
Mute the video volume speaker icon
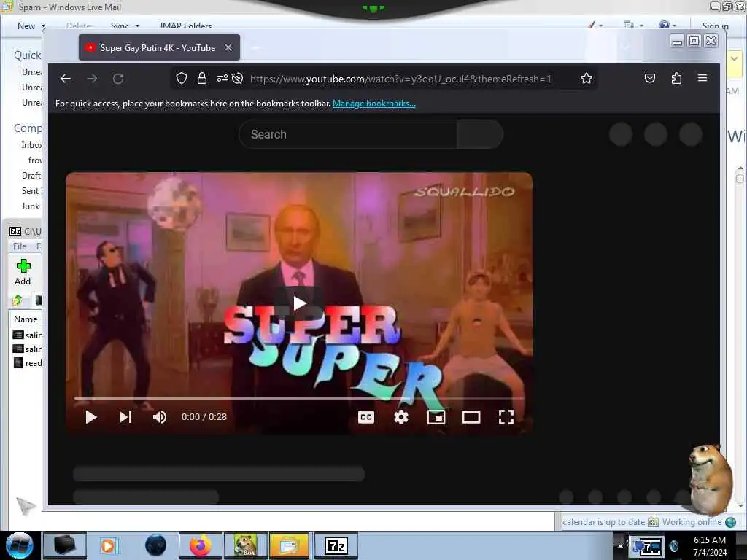tap(160, 417)
